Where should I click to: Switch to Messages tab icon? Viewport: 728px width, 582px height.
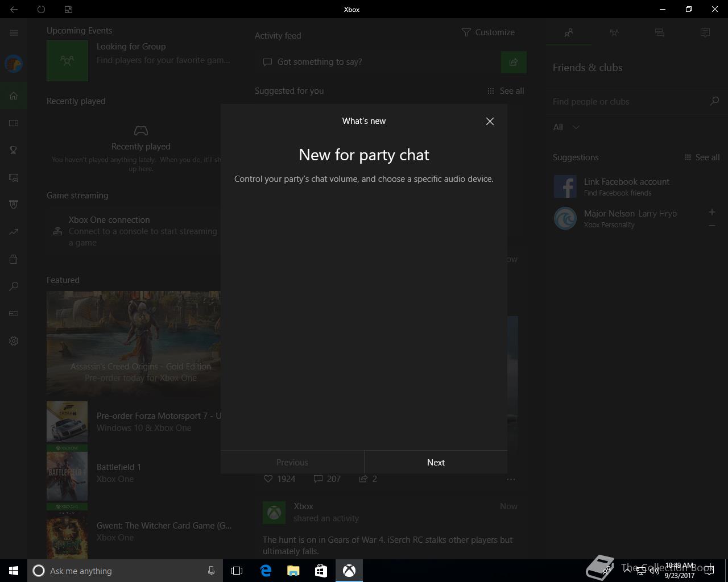(x=660, y=33)
